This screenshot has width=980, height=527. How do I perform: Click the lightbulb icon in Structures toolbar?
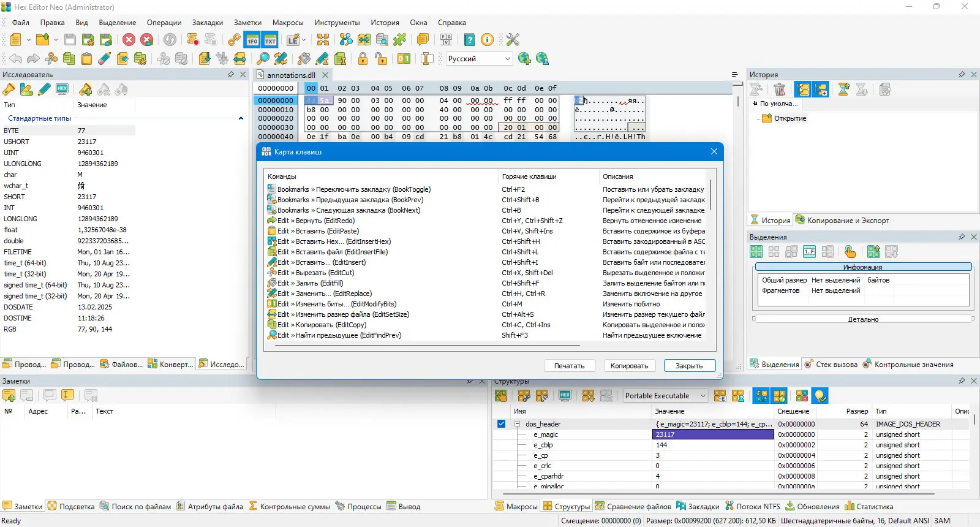click(820, 396)
